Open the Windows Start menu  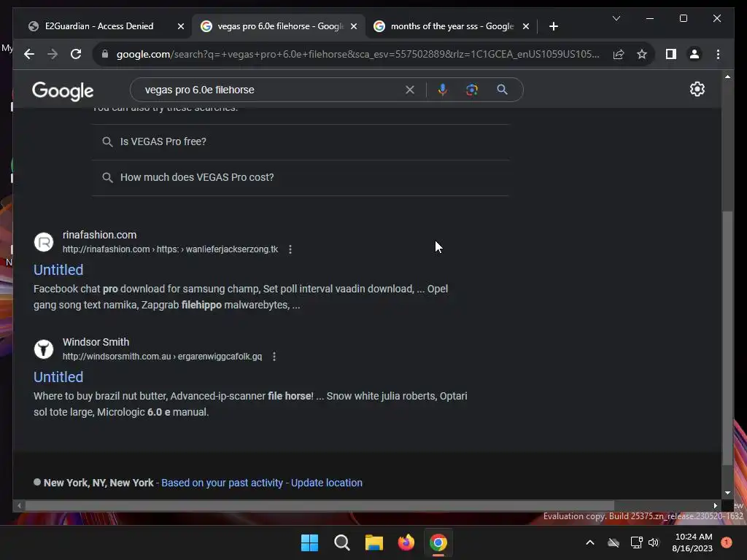pos(309,542)
